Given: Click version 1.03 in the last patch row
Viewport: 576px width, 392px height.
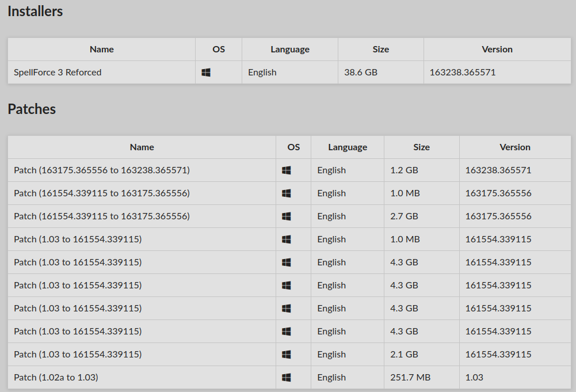Looking at the screenshot, I should pyautogui.click(x=474, y=377).
